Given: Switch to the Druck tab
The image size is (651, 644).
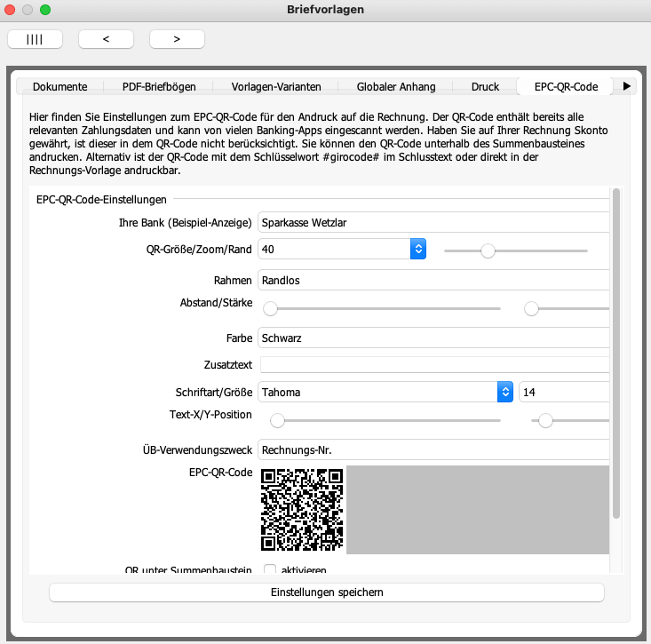Looking at the screenshot, I should click(x=485, y=86).
